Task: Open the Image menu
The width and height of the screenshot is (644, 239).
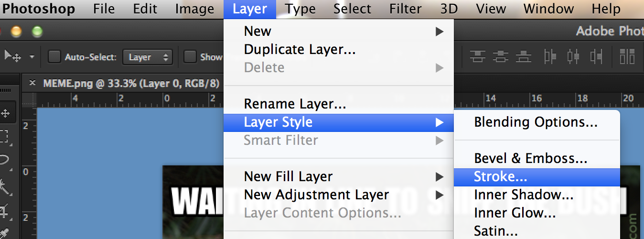Action: pyautogui.click(x=194, y=9)
